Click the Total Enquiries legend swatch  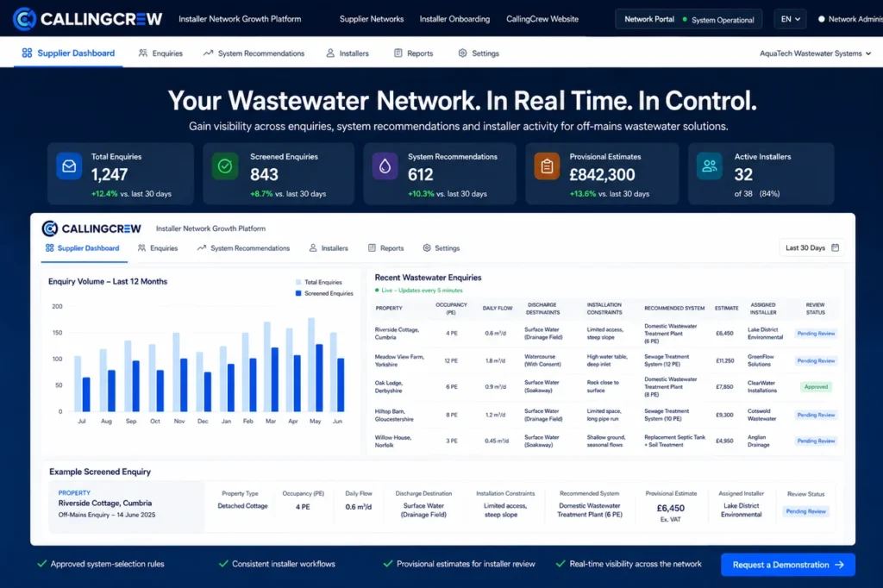[x=298, y=282]
